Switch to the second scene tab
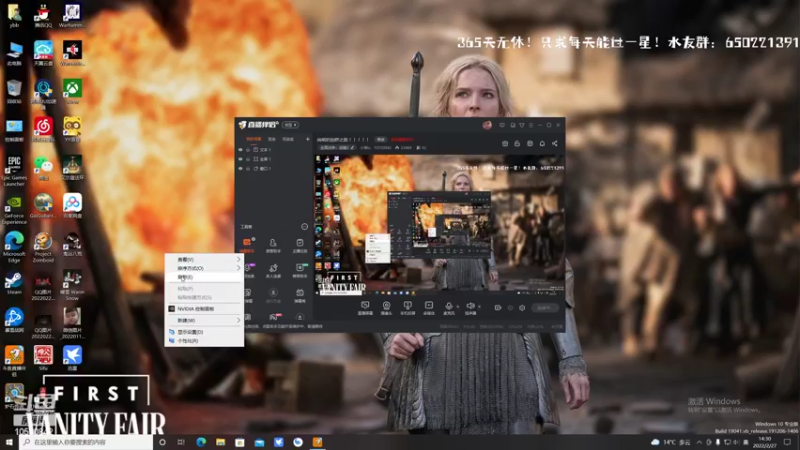 (x=272, y=139)
